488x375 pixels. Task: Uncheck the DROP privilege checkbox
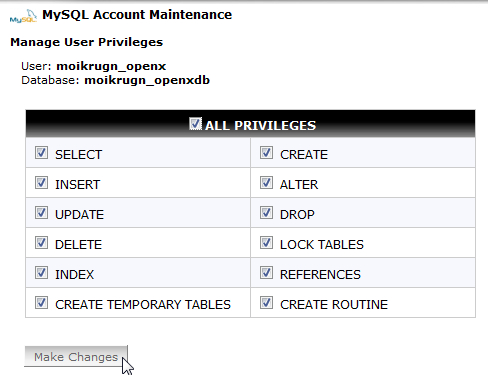266,213
